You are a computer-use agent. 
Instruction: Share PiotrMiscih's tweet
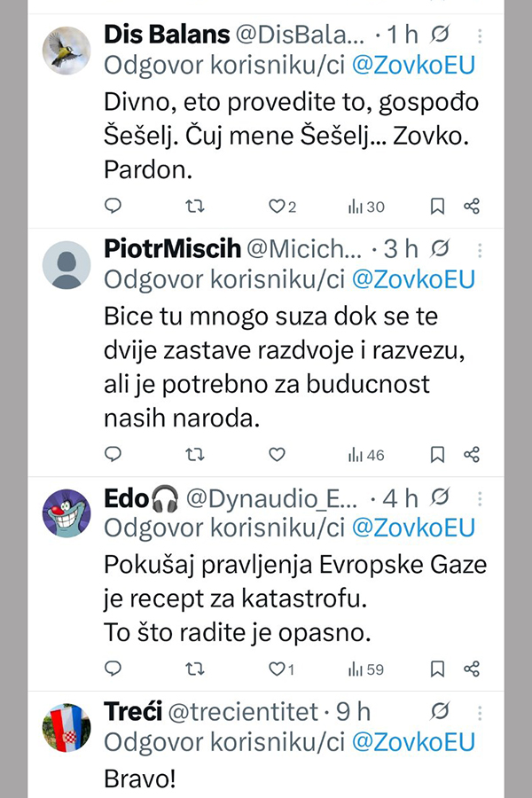point(472,455)
